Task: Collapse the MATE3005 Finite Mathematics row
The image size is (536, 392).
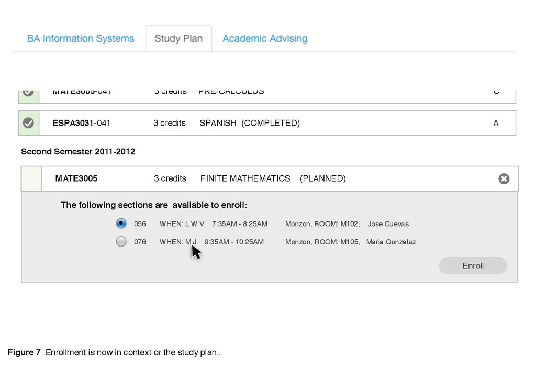Action: tap(270, 179)
